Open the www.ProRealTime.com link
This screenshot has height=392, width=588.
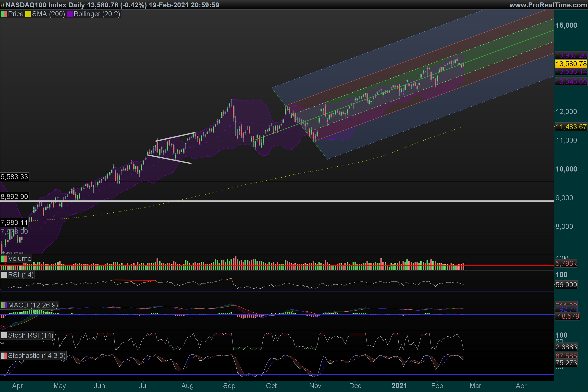click(x=548, y=5)
